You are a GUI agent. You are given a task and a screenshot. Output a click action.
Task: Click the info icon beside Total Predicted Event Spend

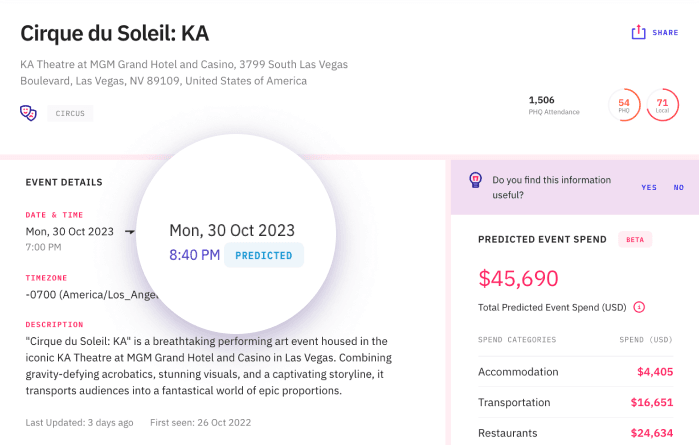pos(639,307)
